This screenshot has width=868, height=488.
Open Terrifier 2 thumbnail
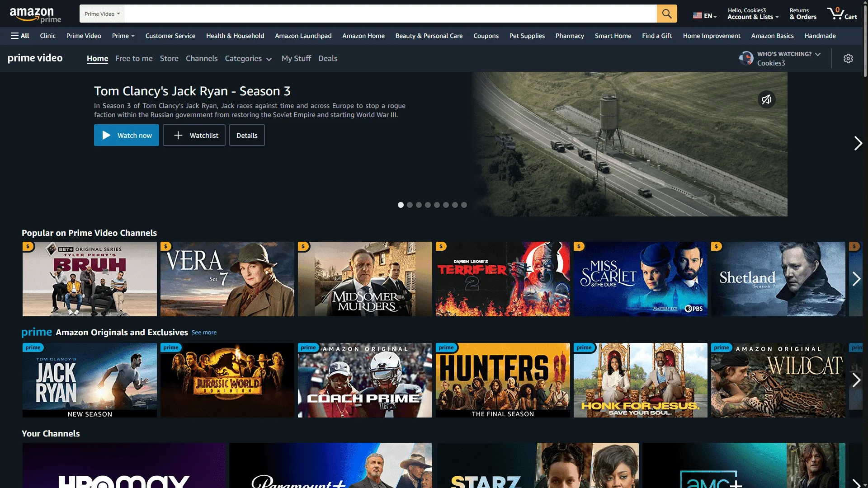tap(503, 279)
